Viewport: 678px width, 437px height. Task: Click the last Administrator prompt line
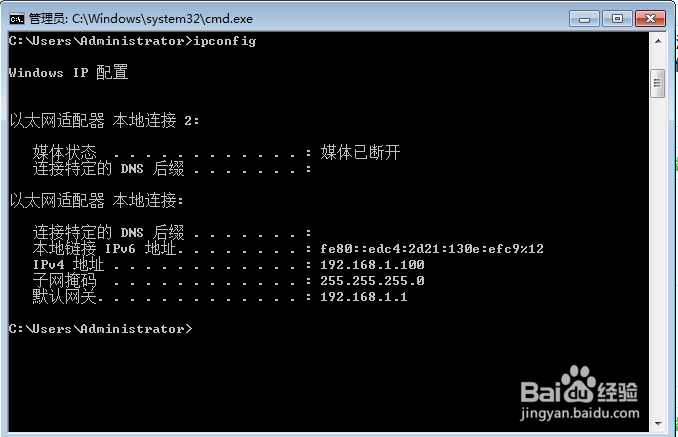100,329
